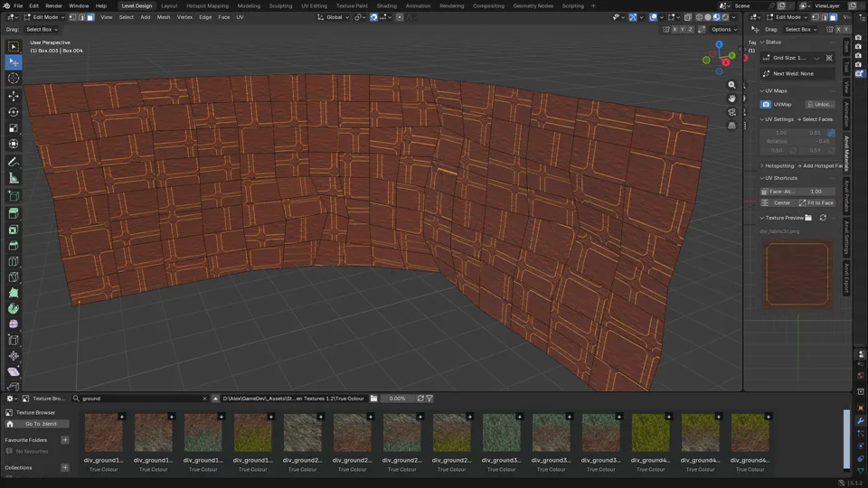Select the Extrude Region tool
Screen dimensions: 868x488
[14, 213]
